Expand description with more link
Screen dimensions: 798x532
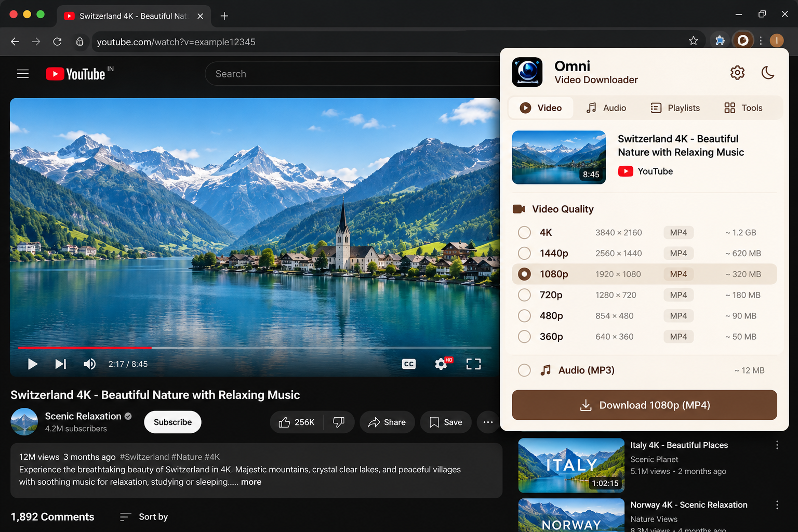coord(251,482)
